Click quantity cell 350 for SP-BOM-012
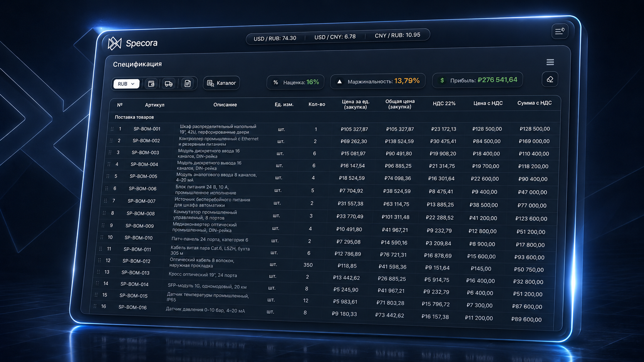Image resolution: width=644 pixels, height=362 pixels. [308, 265]
